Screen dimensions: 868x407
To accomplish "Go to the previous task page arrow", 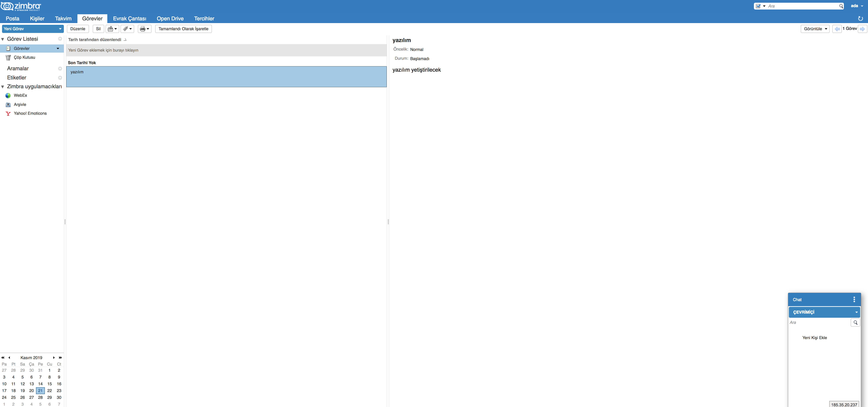I will (837, 29).
